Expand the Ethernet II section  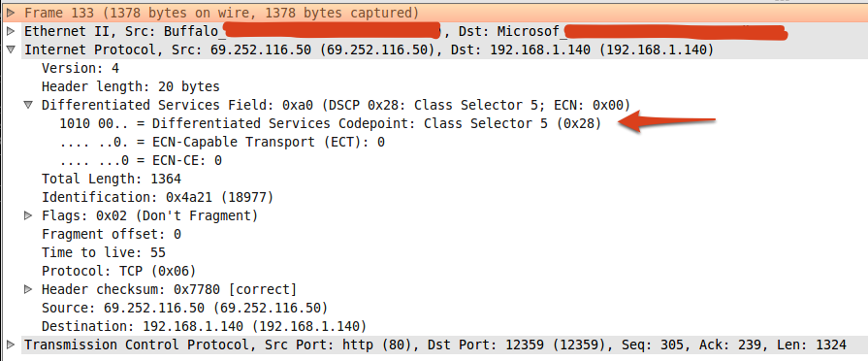pos(11,31)
